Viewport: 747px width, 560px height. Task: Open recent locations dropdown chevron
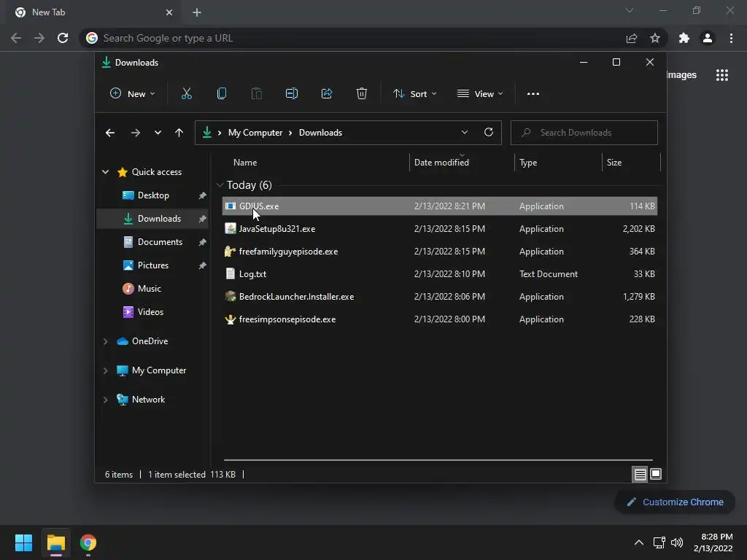pyautogui.click(x=158, y=133)
